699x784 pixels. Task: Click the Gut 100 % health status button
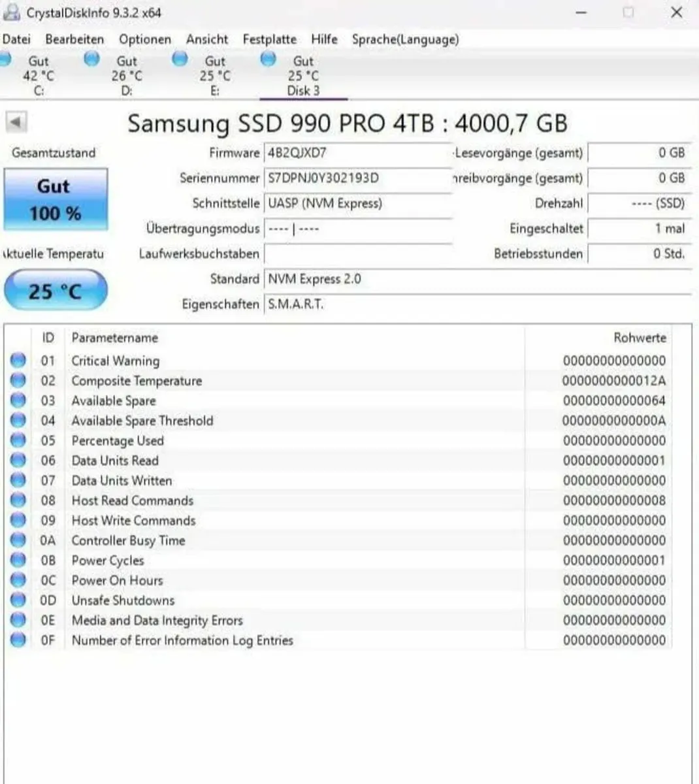click(56, 199)
